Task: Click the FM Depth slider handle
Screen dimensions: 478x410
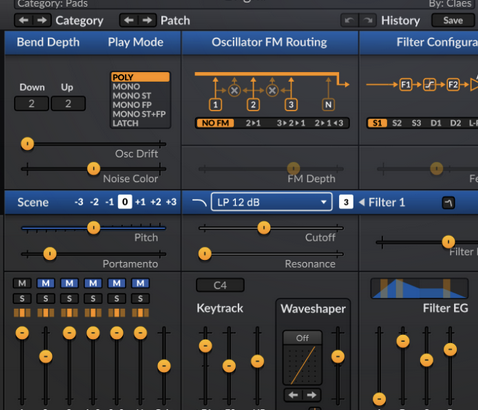Action: tap(294, 168)
